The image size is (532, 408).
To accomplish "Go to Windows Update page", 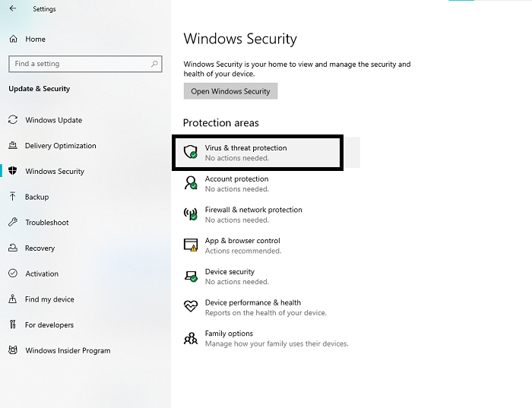I will pos(54,120).
